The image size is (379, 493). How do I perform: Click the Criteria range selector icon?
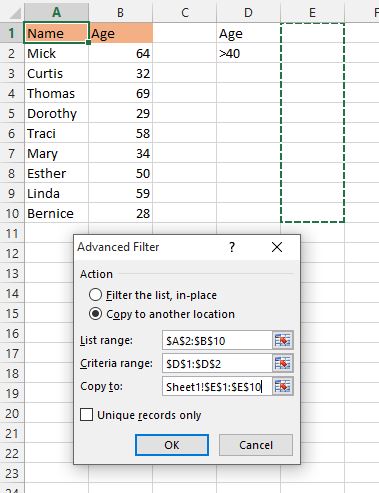pos(283,363)
